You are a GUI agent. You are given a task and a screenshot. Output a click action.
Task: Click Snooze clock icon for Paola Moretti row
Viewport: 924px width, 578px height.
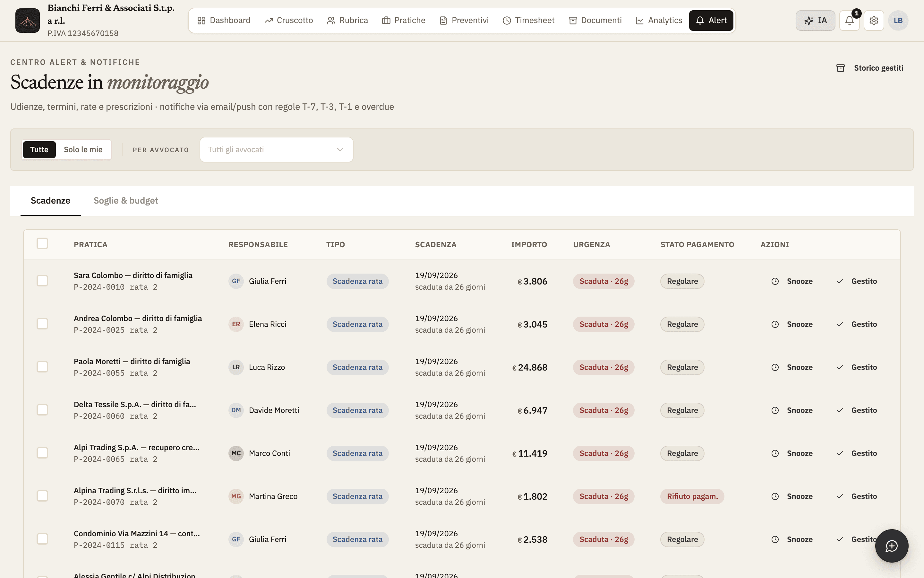click(775, 367)
